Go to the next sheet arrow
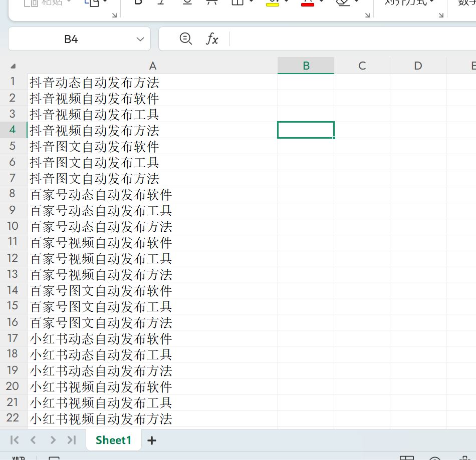This screenshot has width=476, height=460. 53,440
